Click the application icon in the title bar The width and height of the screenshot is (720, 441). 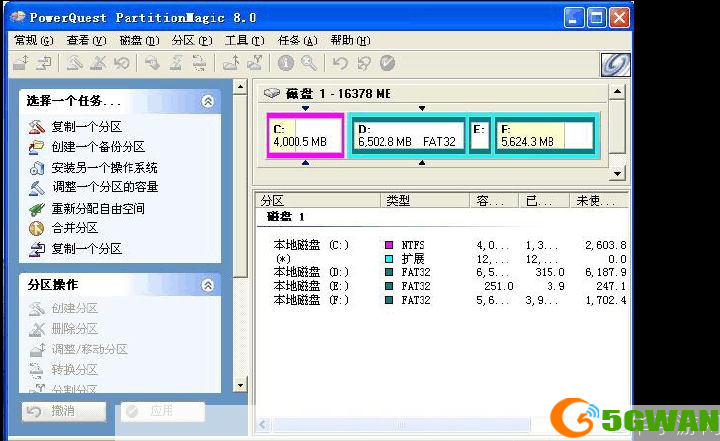(x=17, y=17)
